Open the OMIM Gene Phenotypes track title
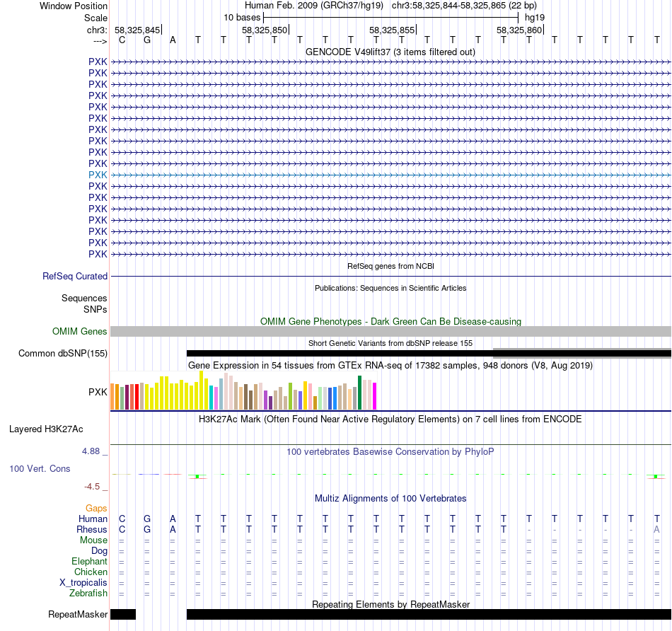The image size is (672, 631). (x=390, y=321)
